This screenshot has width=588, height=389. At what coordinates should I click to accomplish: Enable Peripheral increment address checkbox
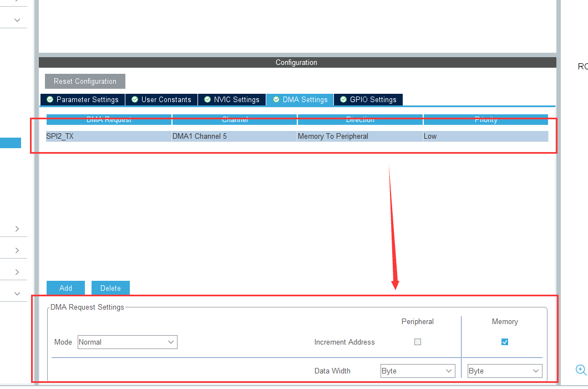click(x=418, y=342)
